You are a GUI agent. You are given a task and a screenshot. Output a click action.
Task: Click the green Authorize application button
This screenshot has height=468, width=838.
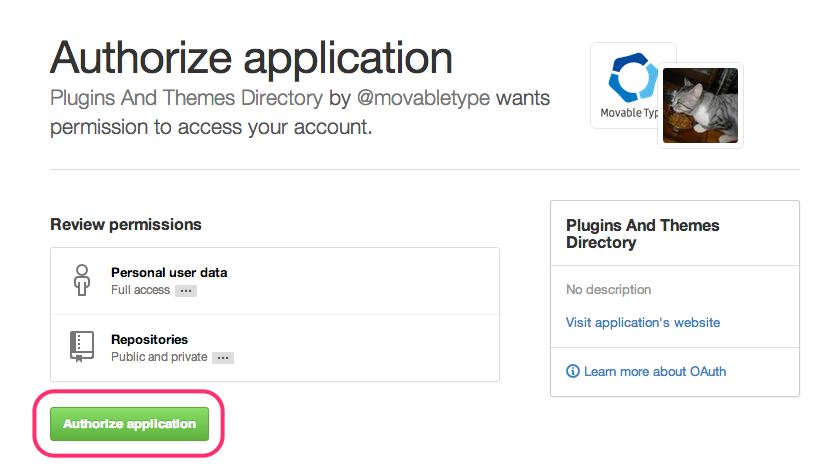129,424
